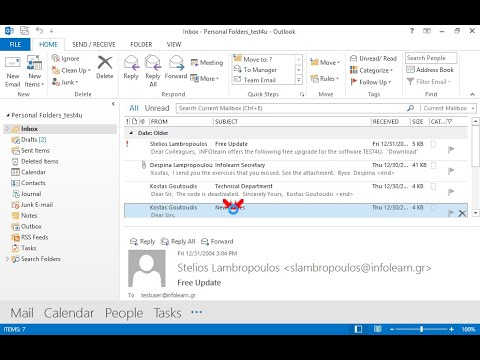Viewport: 480px width, 360px height.
Task: Flag the Technical Department email
Action: [451, 192]
